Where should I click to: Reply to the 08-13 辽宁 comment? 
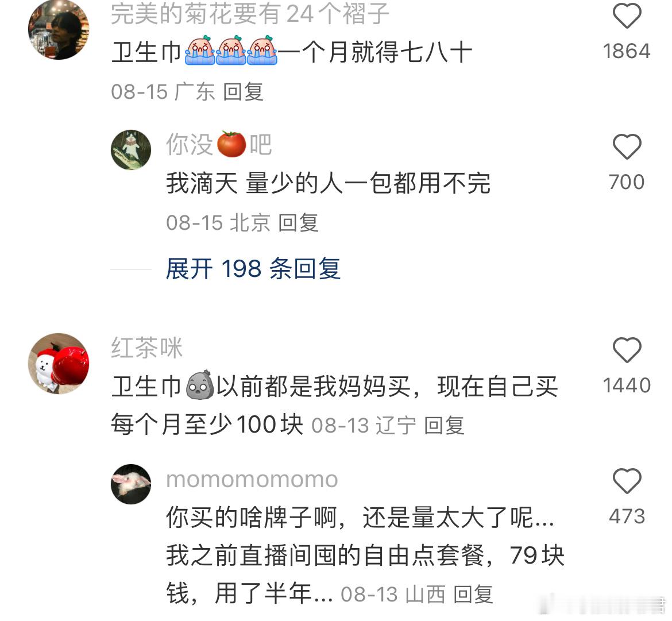tap(444, 426)
